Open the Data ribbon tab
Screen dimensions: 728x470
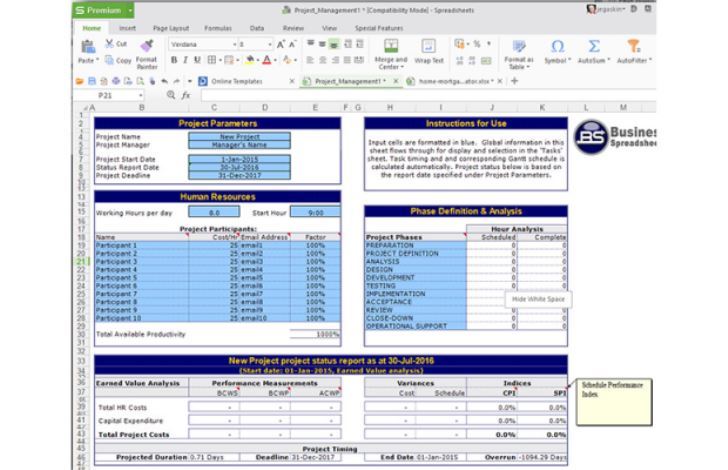pos(257,28)
